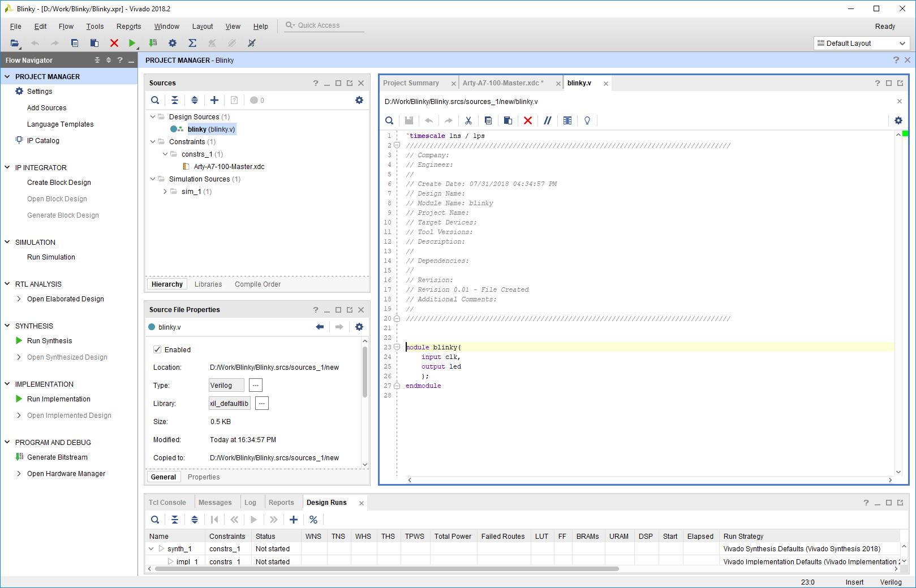
Task: Go to previous source file arrow
Action: (320, 327)
